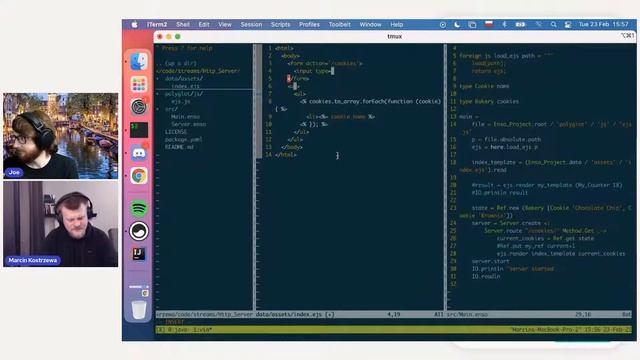Open the Edit menu

(x=204, y=24)
